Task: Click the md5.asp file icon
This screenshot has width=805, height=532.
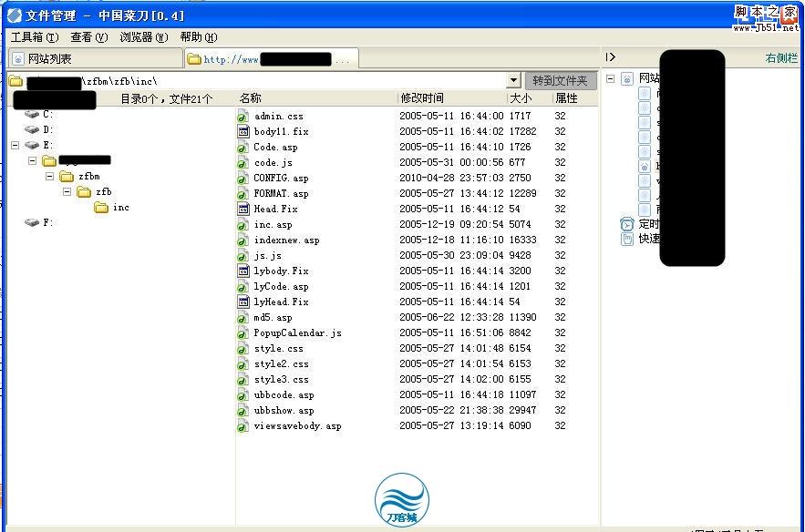Action: [243, 318]
